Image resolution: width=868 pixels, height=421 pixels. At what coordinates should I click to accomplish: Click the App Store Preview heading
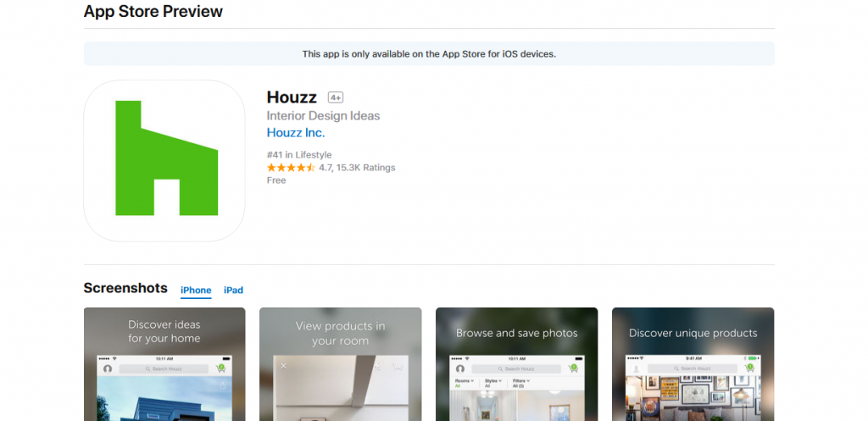153,11
